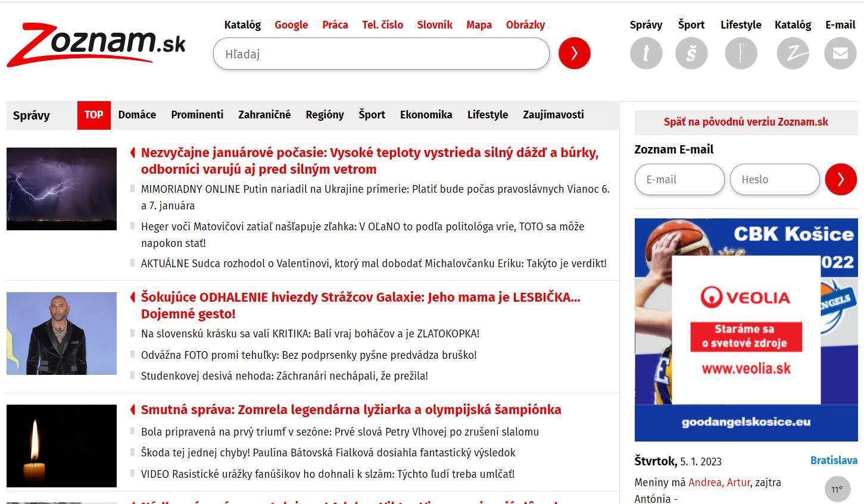
Task: Click 'Späť na pôvodnú verziu Zoznam.sk' link
Action: 746,122
